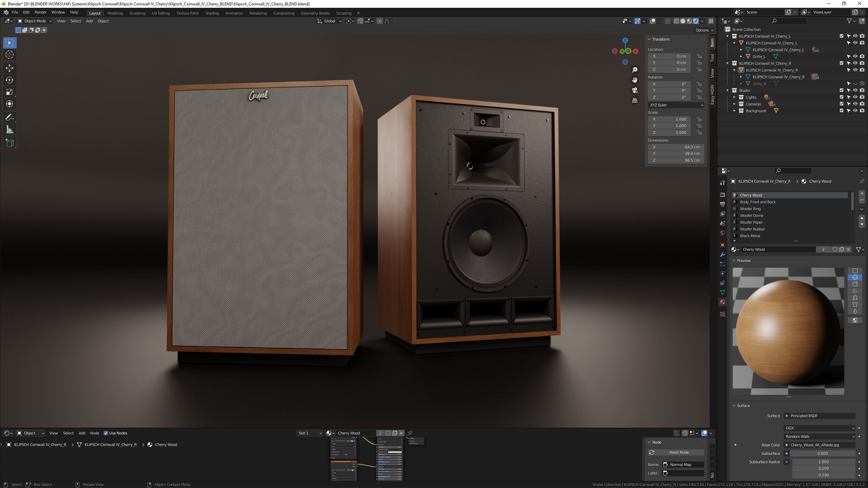Image resolution: width=868 pixels, height=488 pixels.
Task: Open the viewport Options button
Action: click(x=704, y=30)
